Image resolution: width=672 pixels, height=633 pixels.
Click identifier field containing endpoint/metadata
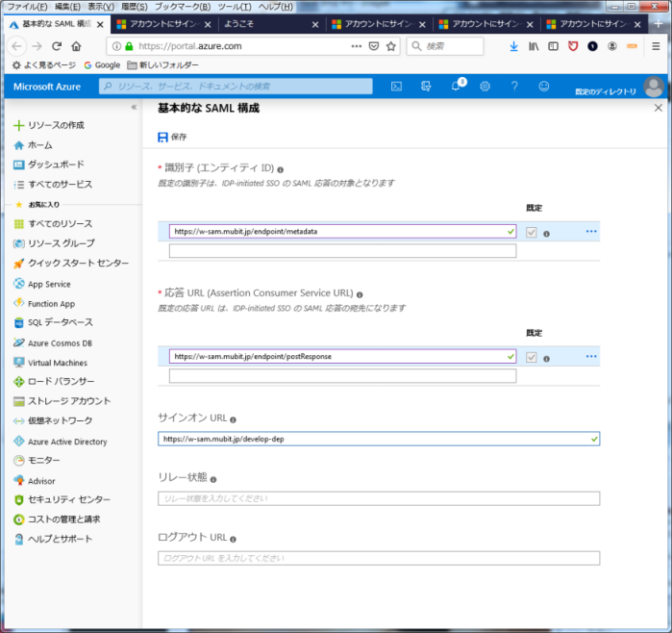click(x=342, y=232)
